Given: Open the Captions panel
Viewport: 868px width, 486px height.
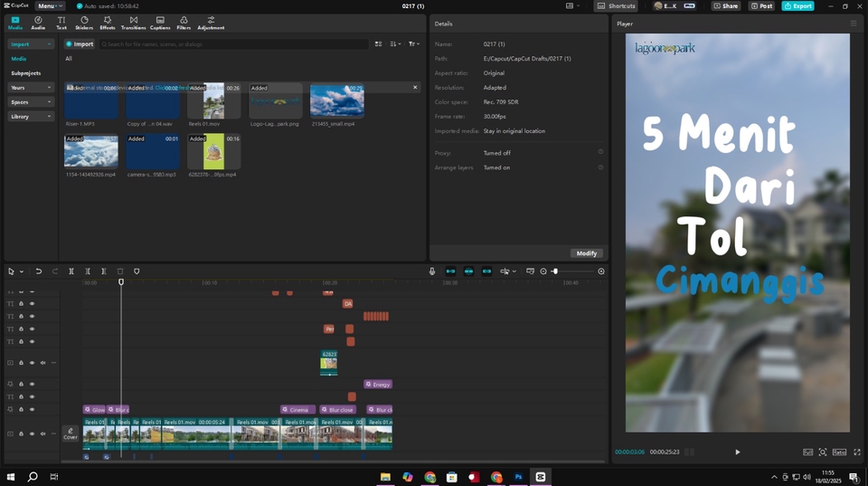Looking at the screenshot, I should 160,23.
